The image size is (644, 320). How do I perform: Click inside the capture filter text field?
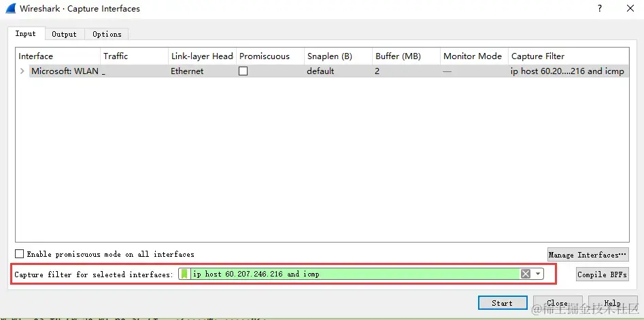point(355,274)
